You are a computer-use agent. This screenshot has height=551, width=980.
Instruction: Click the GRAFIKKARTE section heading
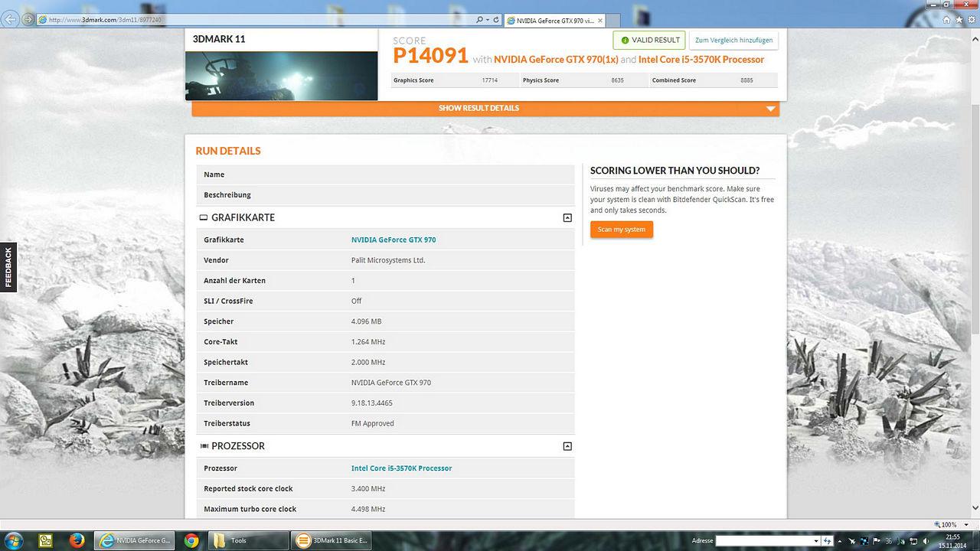(x=243, y=217)
